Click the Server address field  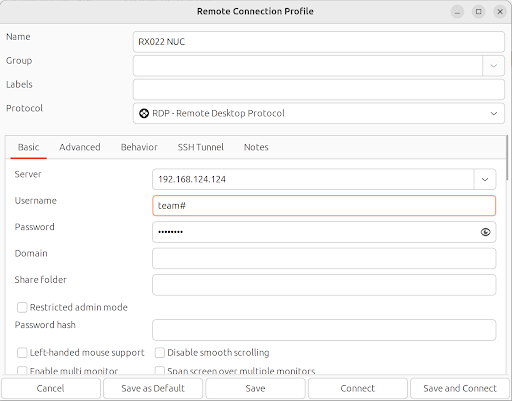click(313, 179)
